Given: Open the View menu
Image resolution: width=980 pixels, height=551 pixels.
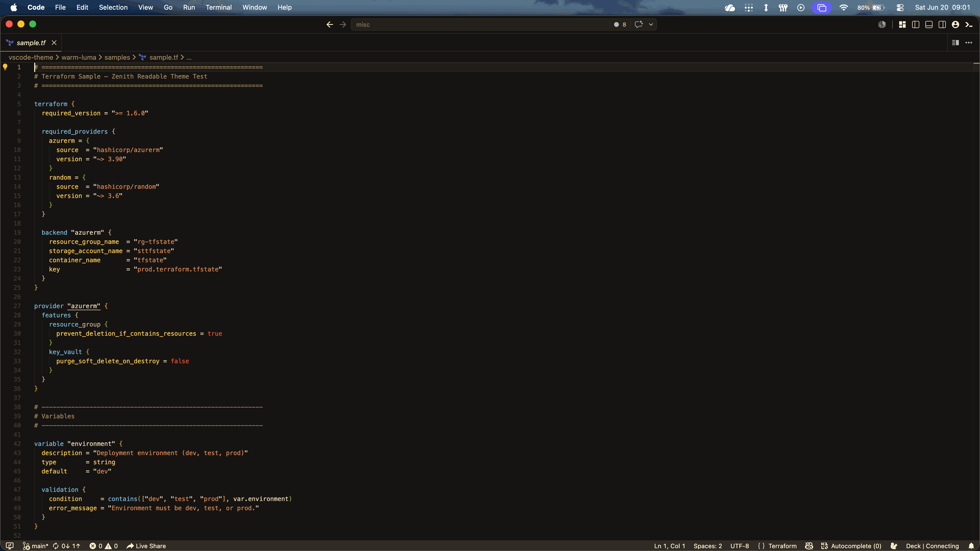Looking at the screenshot, I should tap(145, 7).
